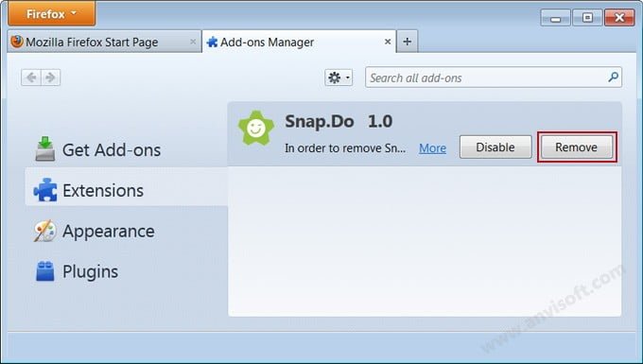Open the orange Firefox menu button
Image resolution: width=643 pixels, height=364 pixels.
52,14
